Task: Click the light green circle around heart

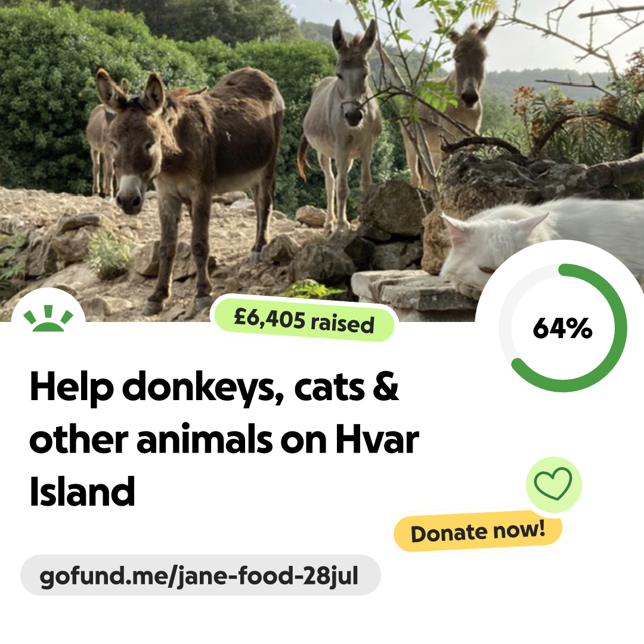Action: (x=553, y=485)
